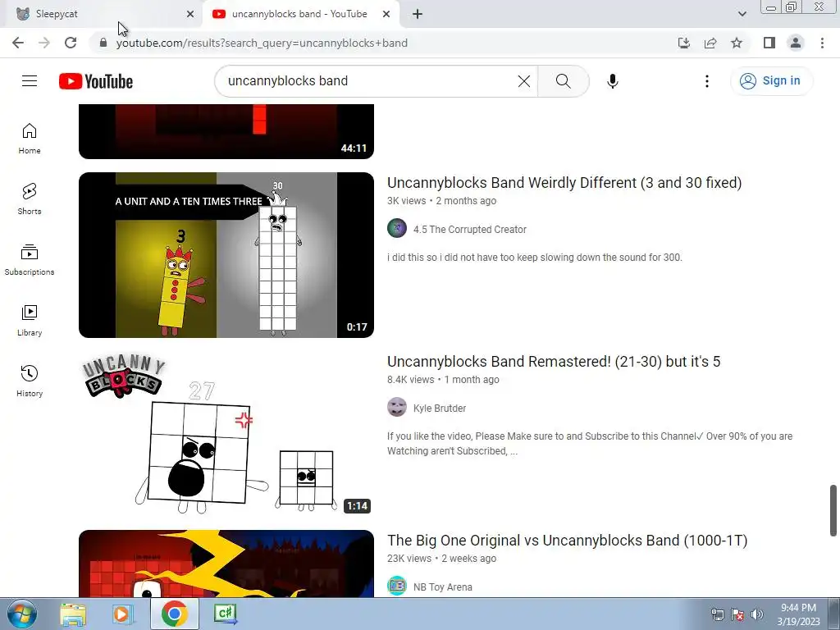Click the '23K views • 2 weeks ago' text

(441, 559)
